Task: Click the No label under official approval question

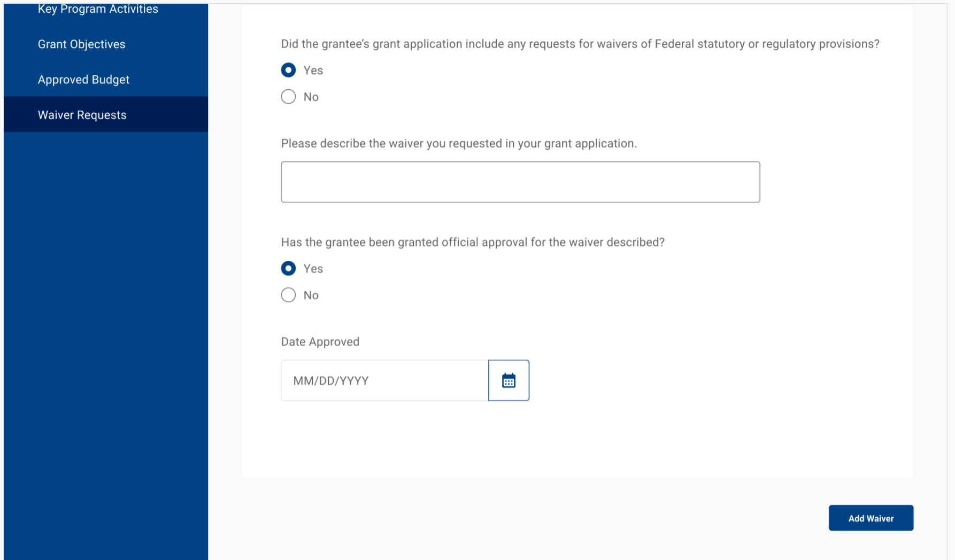Action: (x=311, y=295)
